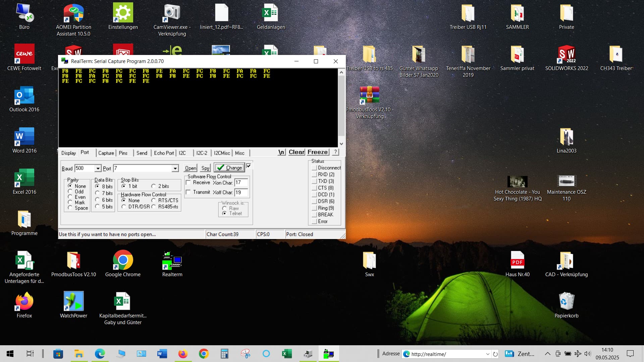Open Haus Nr.40 PDF file
The width and height of the screenshot is (644, 362).
click(x=517, y=264)
